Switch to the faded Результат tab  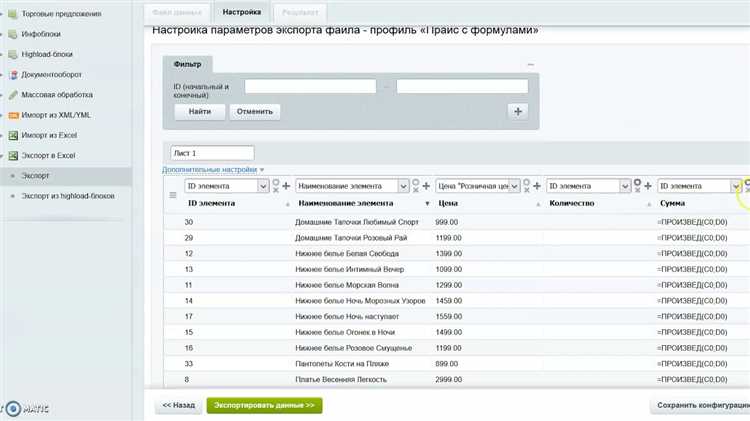tap(299, 12)
